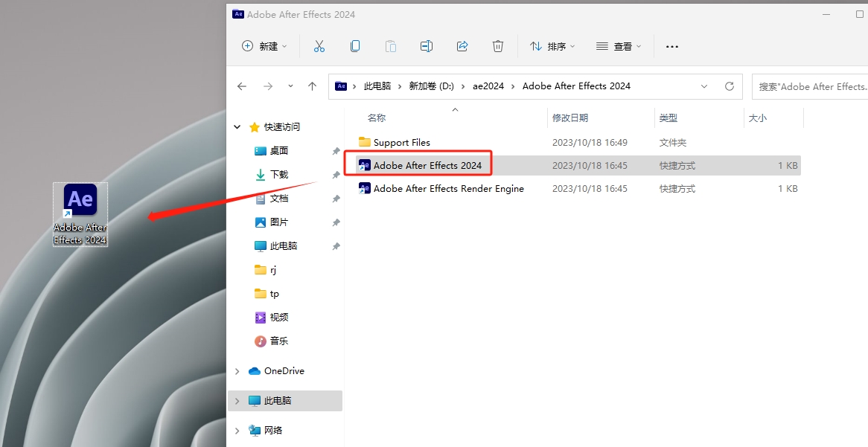Click the Rename icon on the toolbar

426,46
